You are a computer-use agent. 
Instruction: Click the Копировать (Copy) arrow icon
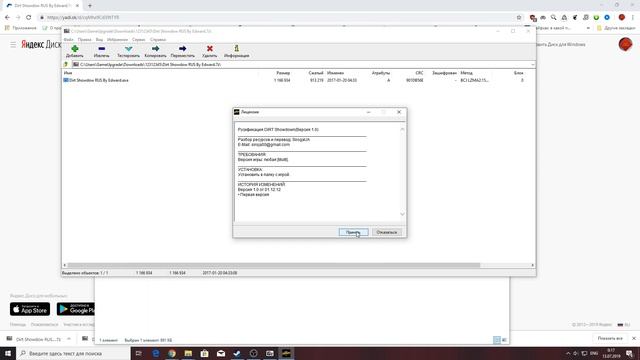click(156, 49)
